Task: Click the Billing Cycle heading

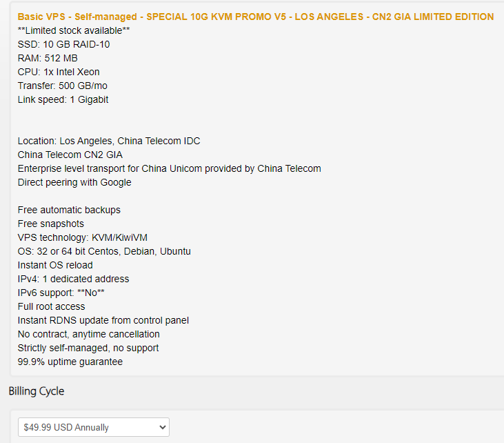Action: coord(37,391)
